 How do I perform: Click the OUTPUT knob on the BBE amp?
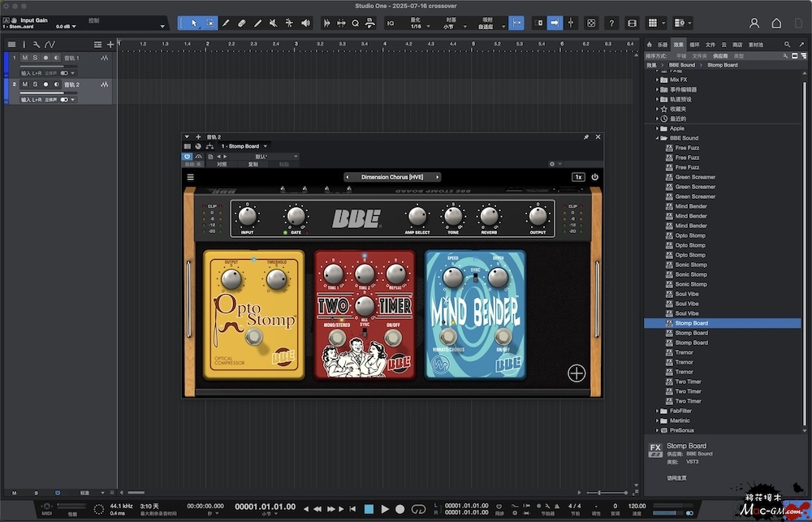(x=537, y=216)
